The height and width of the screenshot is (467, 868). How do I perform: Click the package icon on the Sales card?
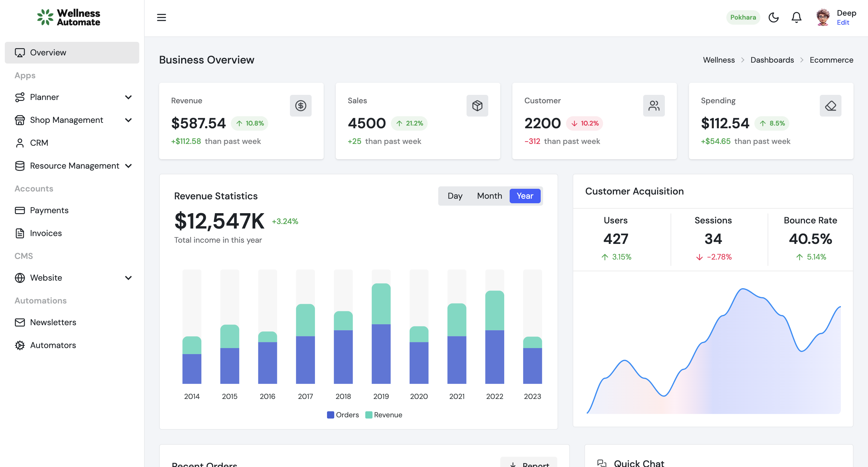(x=477, y=105)
